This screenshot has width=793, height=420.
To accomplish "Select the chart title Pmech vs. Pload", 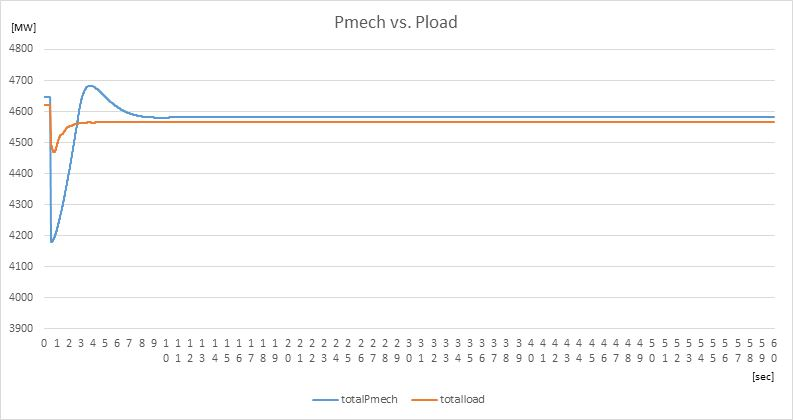I will point(396,22).
